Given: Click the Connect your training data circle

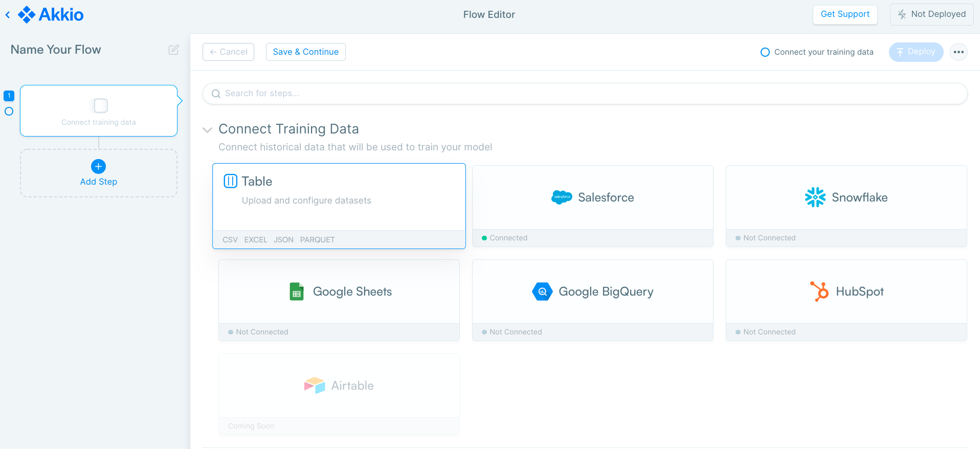Looking at the screenshot, I should click(x=765, y=52).
